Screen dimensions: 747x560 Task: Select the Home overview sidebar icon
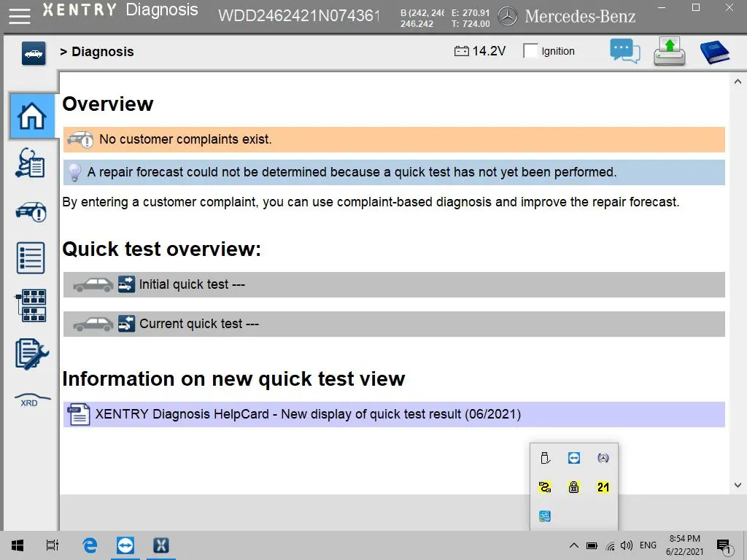point(32,116)
